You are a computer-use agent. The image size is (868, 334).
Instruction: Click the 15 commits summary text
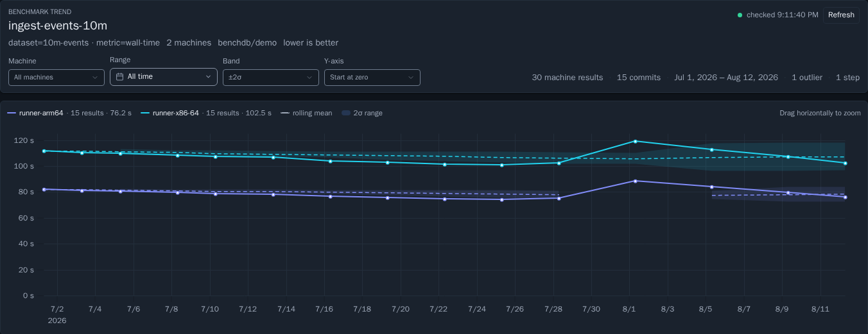pos(639,77)
